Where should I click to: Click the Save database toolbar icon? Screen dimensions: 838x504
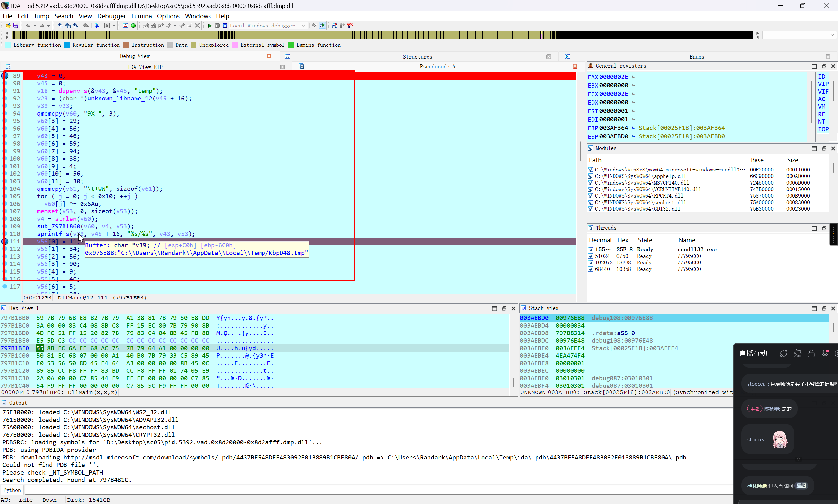pyautogui.click(x=16, y=26)
